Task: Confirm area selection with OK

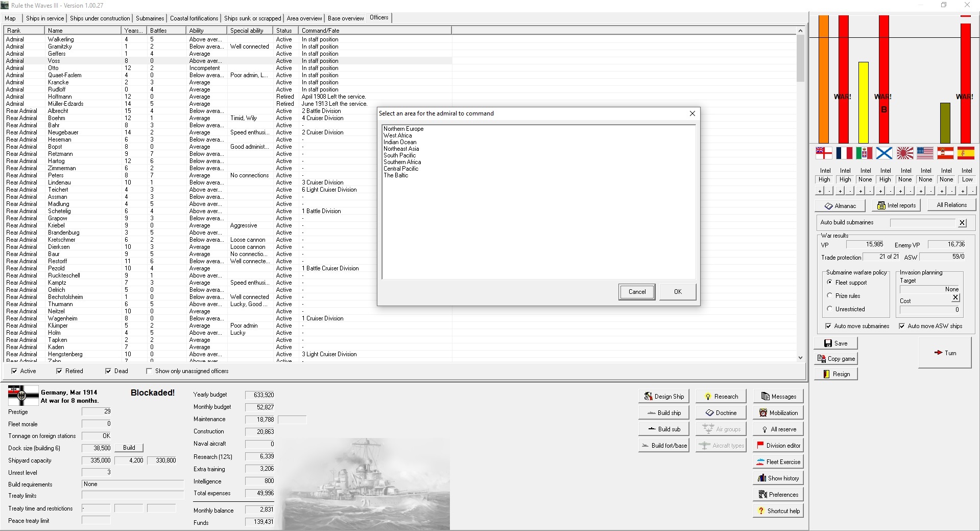Action: 677,292
